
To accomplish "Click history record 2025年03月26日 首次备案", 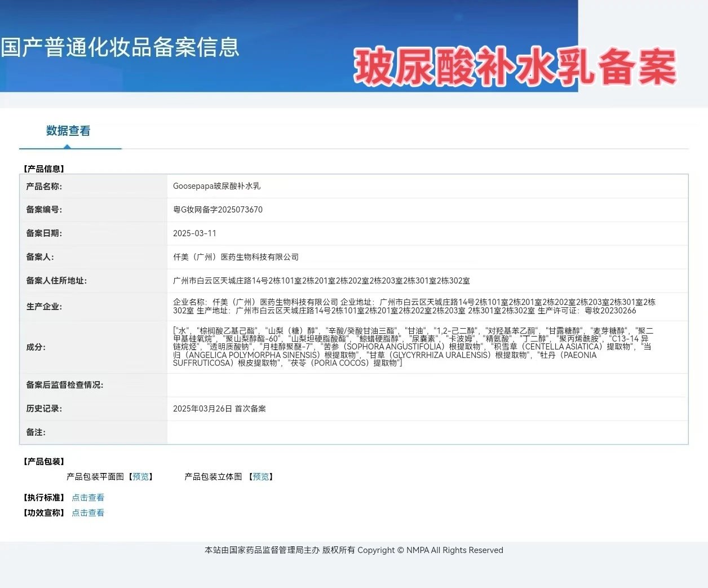I will 219,409.
